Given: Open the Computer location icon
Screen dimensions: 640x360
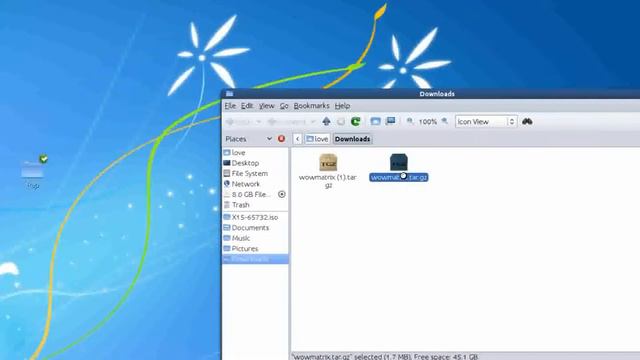Looking at the screenshot, I should click(x=391, y=121).
